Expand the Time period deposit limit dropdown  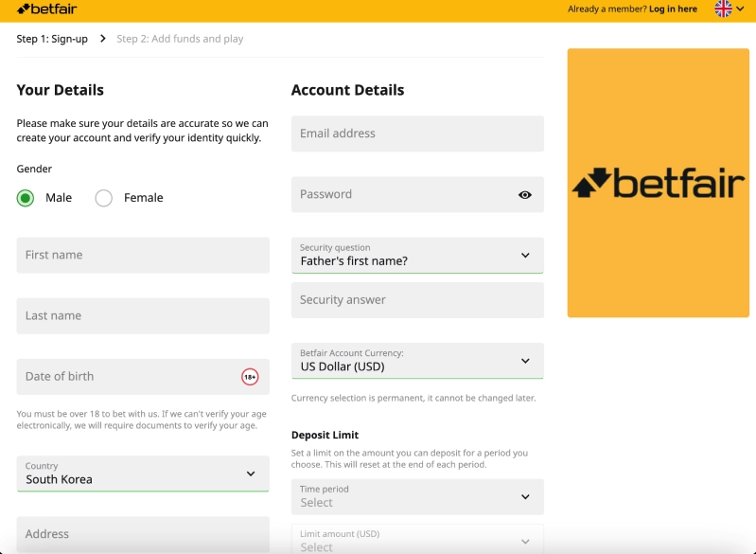(417, 496)
